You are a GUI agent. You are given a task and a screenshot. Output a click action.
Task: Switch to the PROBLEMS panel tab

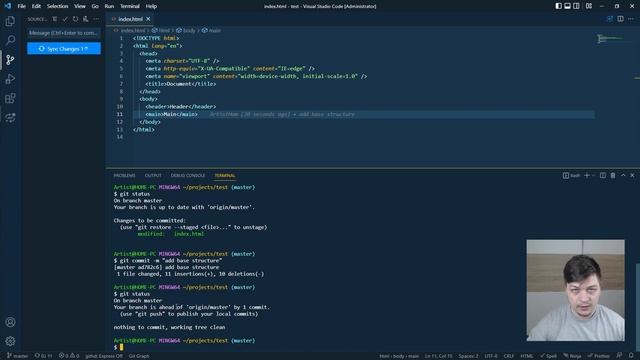pos(124,176)
